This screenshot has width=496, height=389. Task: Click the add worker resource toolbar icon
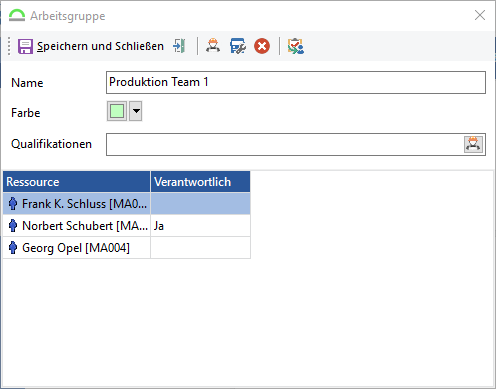click(x=213, y=46)
